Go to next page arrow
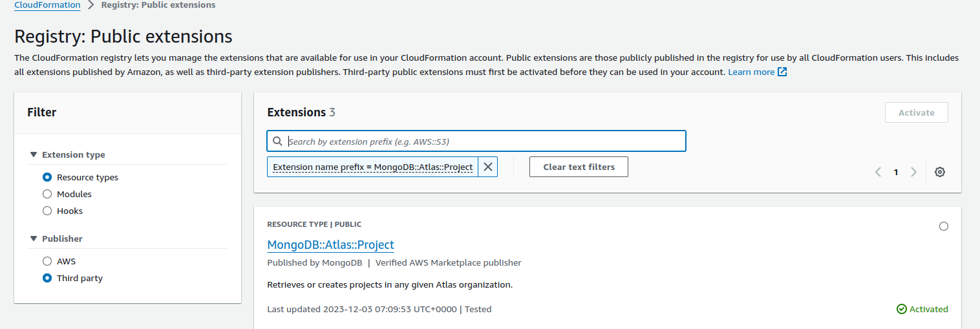Viewport: 980px width, 329px height. click(913, 172)
